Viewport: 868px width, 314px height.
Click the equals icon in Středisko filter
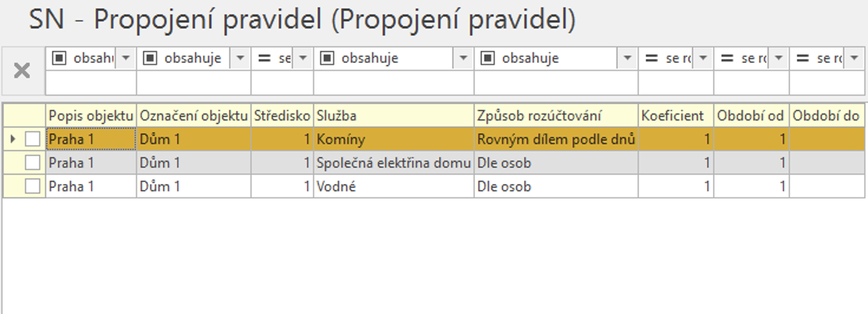[x=265, y=58]
